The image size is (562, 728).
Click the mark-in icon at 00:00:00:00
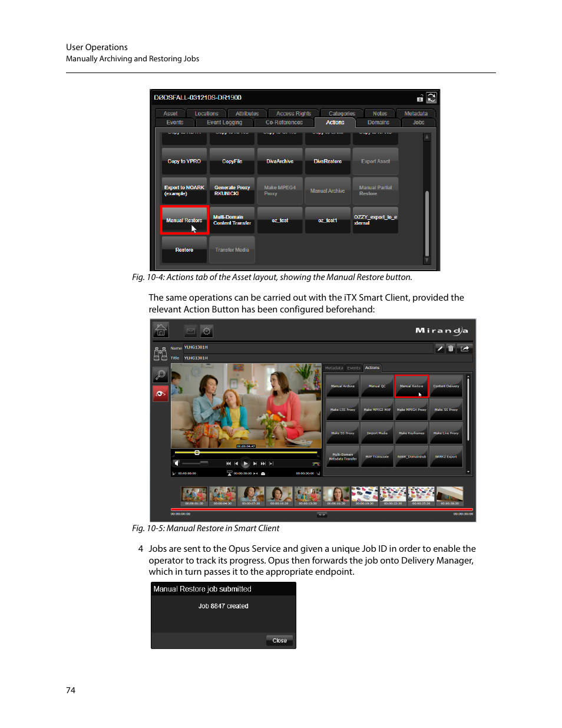click(x=174, y=473)
